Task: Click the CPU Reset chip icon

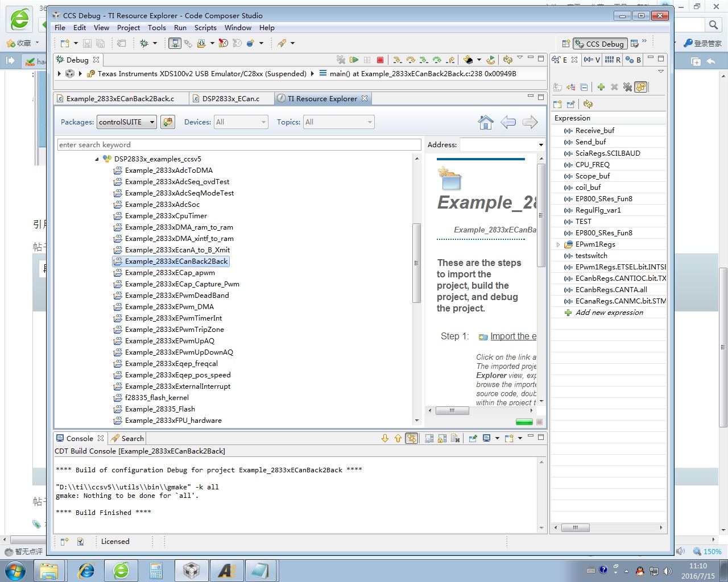Action: click(468, 60)
